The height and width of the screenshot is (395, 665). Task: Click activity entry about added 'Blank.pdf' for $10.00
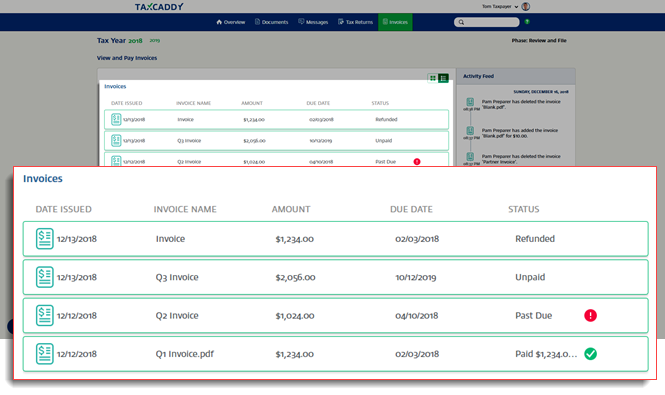click(x=520, y=133)
